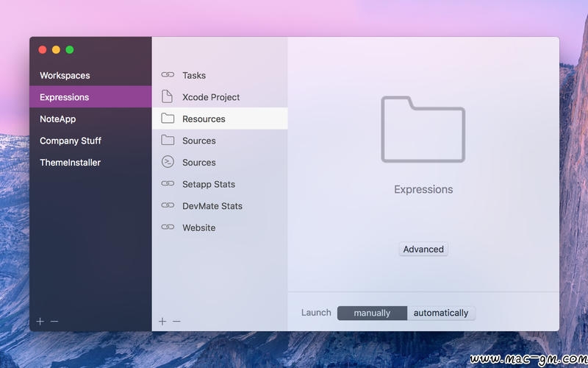Image resolution: width=588 pixels, height=368 pixels.
Task: Close the window with the red button
Action: pyautogui.click(x=43, y=49)
